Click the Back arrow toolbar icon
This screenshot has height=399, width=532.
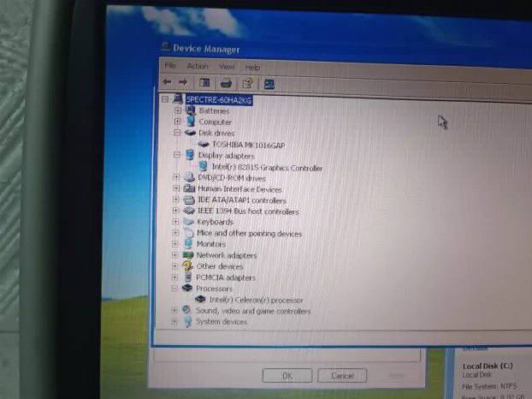[x=167, y=81]
